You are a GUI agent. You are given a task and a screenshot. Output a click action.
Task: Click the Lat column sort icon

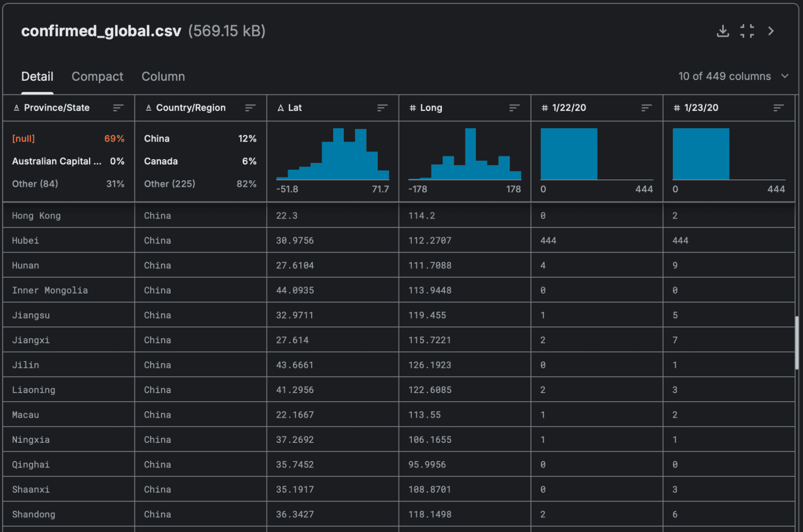382,108
